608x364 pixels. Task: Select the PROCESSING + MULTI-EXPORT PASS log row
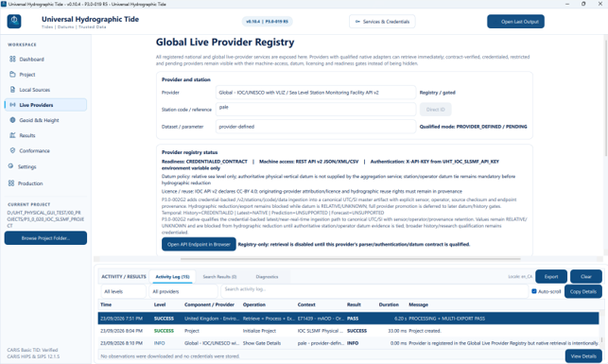pyautogui.click(x=348, y=319)
